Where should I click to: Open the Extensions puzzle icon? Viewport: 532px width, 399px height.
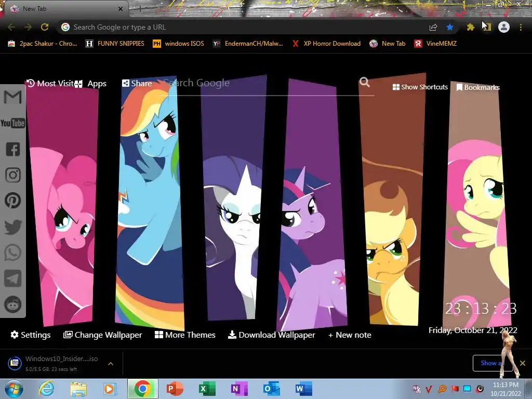pyautogui.click(x=470, y=27)
